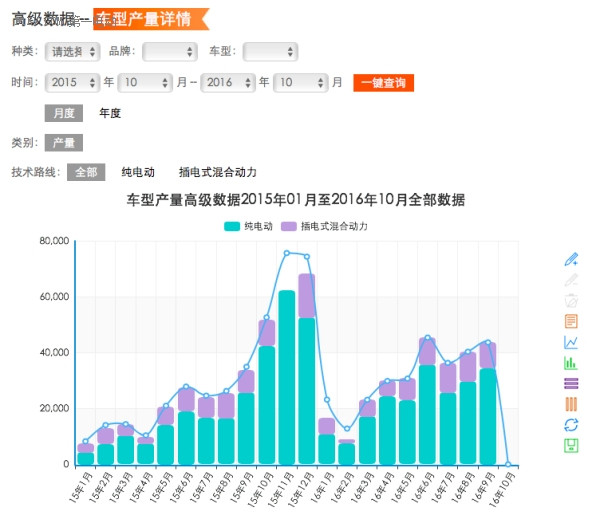Click the greyed undo mark-line pencil icon

(x=571, y=280)
